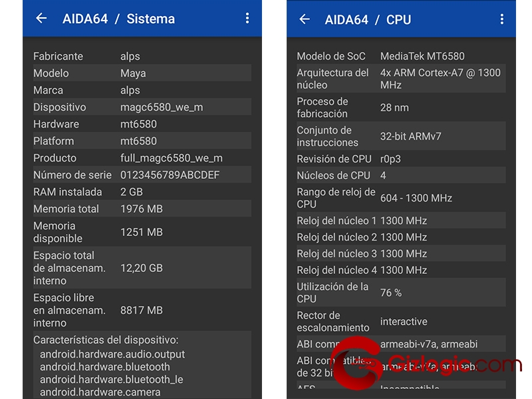Image resolution: width=532 pixels, height=399 pixels.
Task: Select the Hardware value 'mt6580'
Action: (x=138, y=124)
